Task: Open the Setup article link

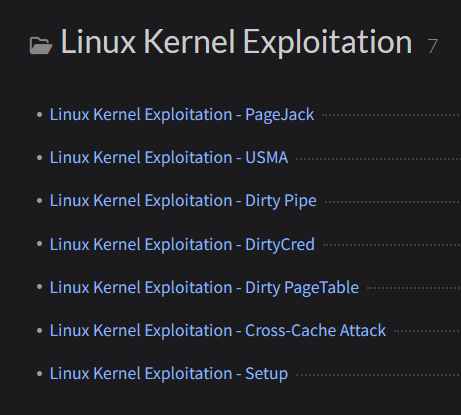Action: point(169,374)
